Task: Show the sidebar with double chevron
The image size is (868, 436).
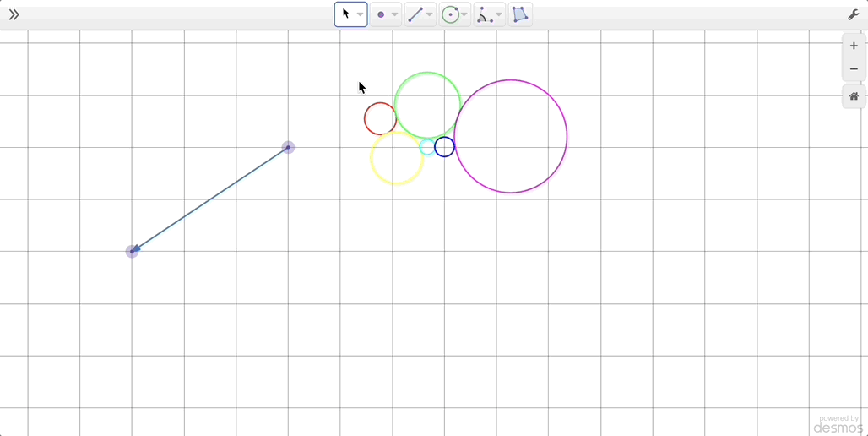Action: tap(14, 14)
